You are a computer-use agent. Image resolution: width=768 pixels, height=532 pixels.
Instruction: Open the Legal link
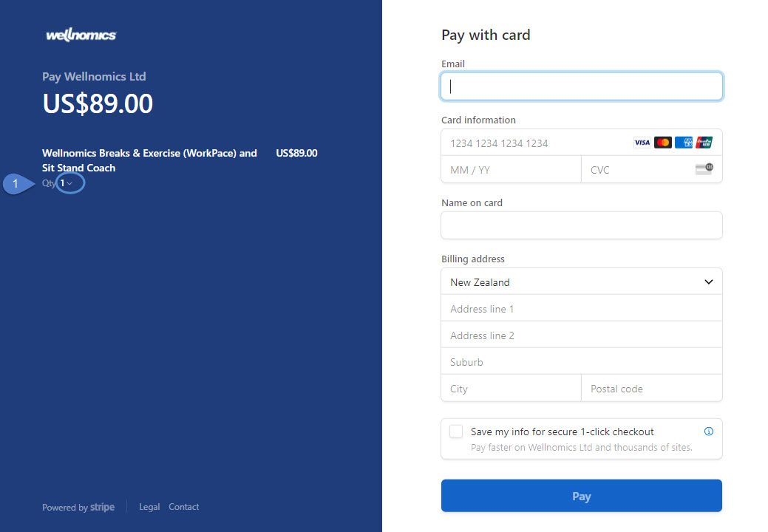tap(149, 507)
